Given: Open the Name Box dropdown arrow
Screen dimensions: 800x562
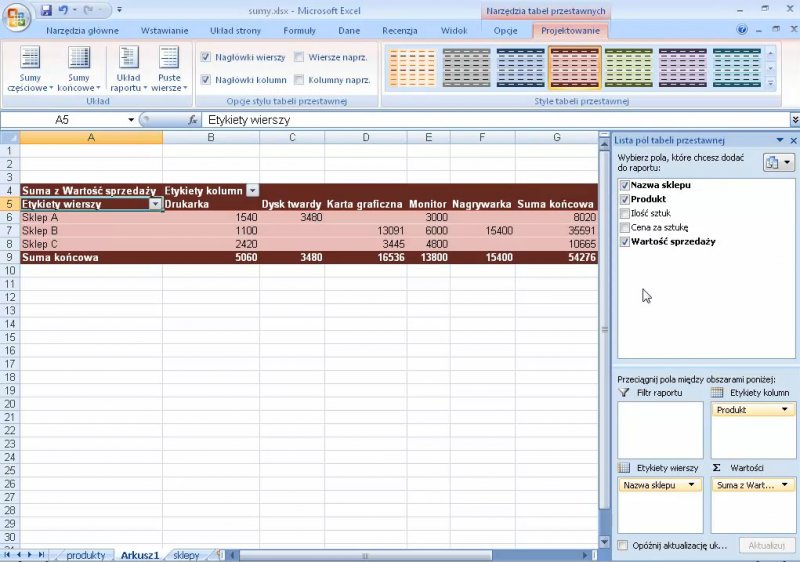Looking at the screenshot, I should [131, 120].
